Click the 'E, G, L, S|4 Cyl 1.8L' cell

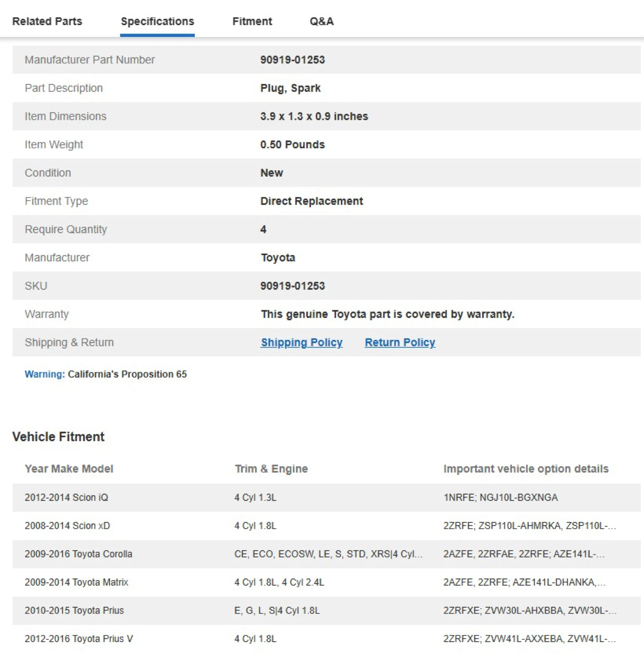277,611
